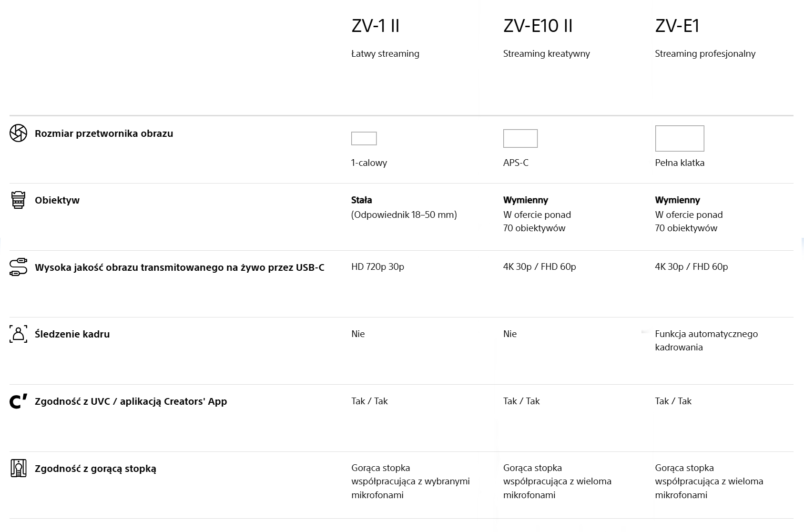Click the Łatwy streaming subtitle

pos(385,53)
